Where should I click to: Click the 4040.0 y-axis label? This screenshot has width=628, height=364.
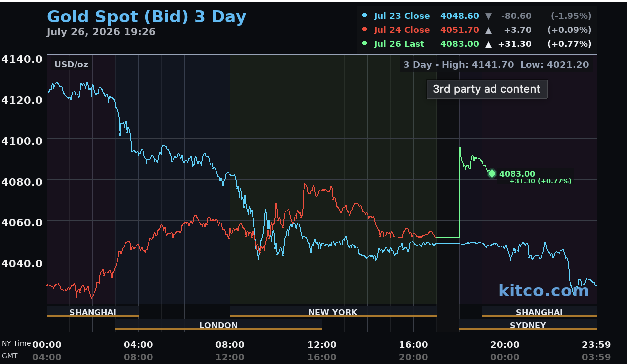coord(22,263)
